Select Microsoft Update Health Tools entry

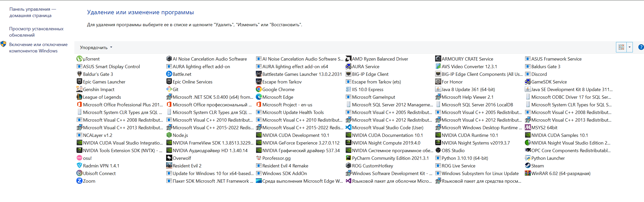[x=290, y=112]
